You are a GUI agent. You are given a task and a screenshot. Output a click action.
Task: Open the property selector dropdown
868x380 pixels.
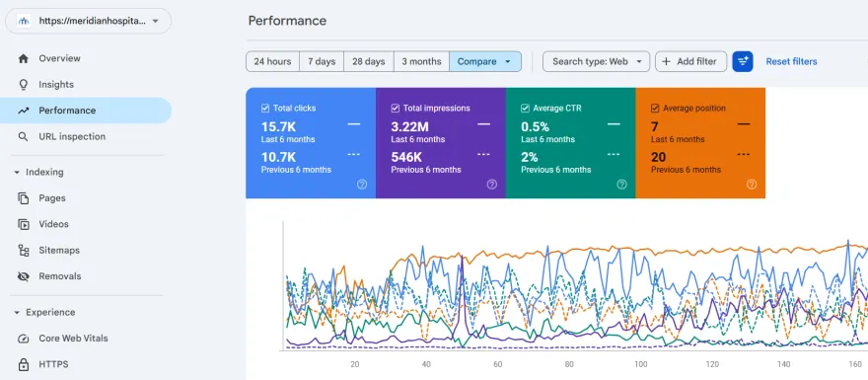[89, 21]
